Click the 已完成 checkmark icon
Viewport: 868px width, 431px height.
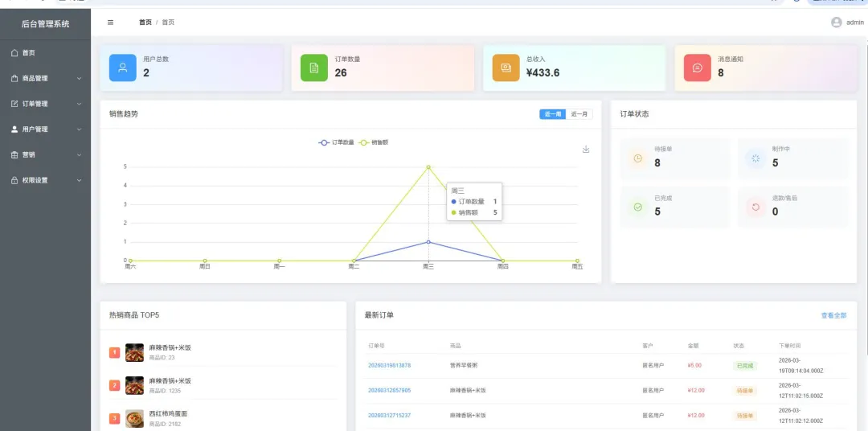637,207
